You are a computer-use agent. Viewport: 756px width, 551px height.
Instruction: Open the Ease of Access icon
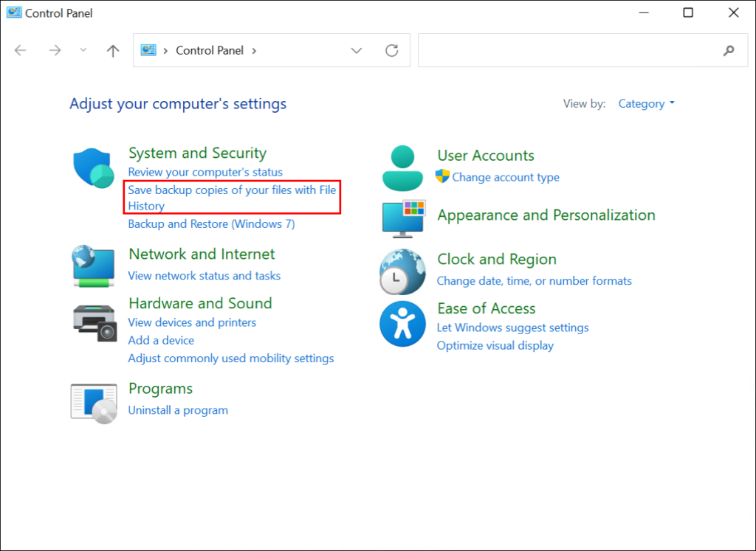coord(402,324)
